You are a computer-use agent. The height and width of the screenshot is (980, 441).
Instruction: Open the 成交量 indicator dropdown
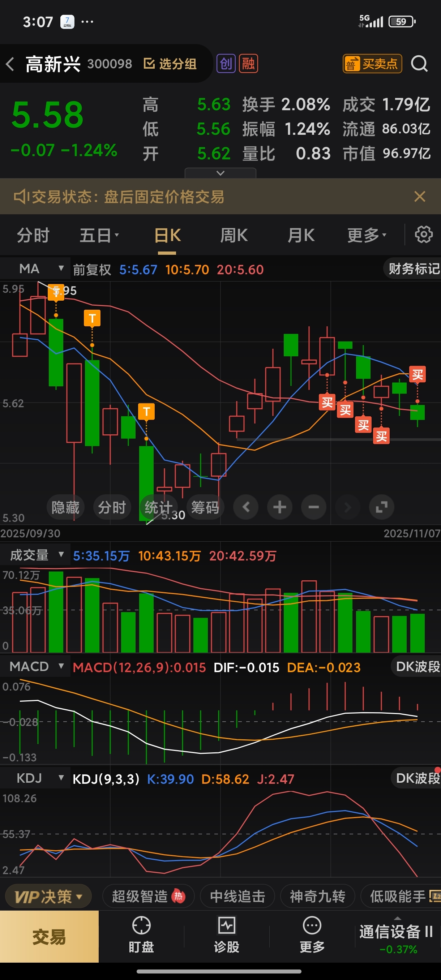(35, 555)
